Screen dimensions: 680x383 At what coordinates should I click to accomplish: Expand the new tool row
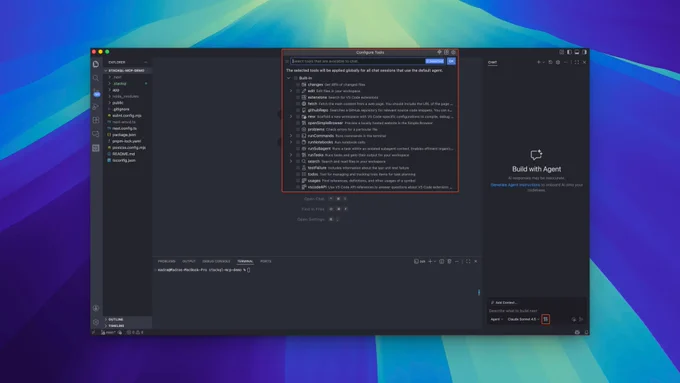291,117
